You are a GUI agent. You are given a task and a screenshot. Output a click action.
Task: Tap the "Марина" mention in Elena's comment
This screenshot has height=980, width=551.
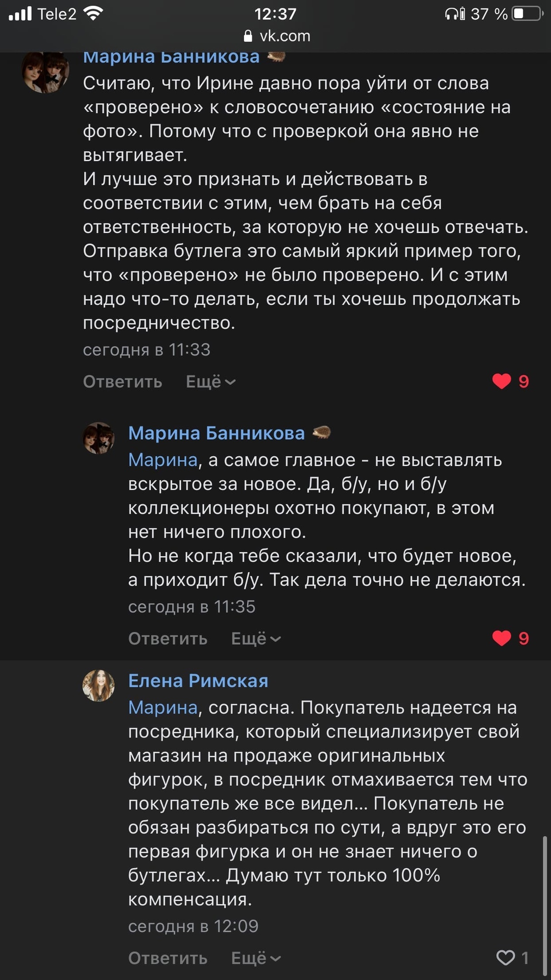[163, 707]
